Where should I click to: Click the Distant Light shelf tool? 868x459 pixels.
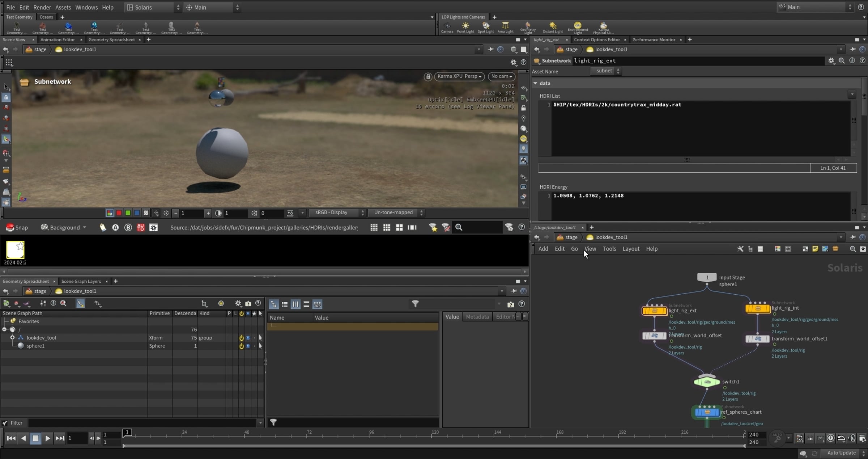coord(552,27)
